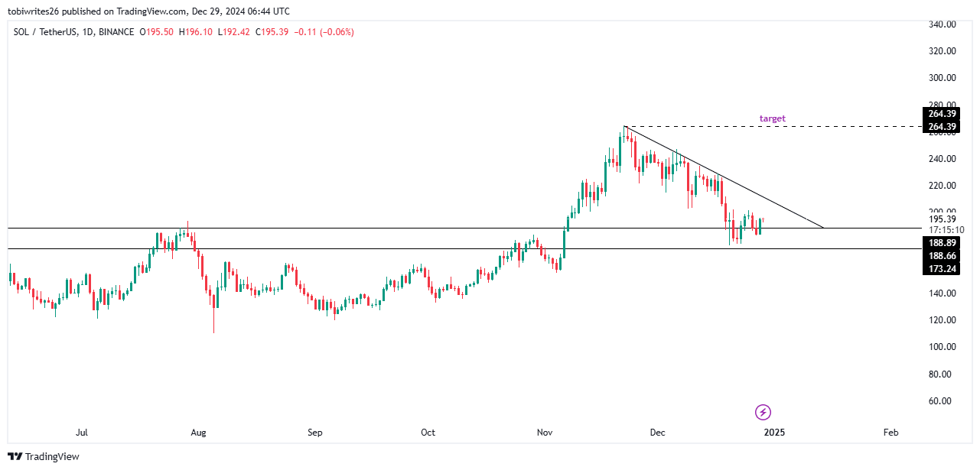The image size is (980, 470).
Task: Click the Nov label on the time axis
Action: pyautogui.click(x=544, y=433)
